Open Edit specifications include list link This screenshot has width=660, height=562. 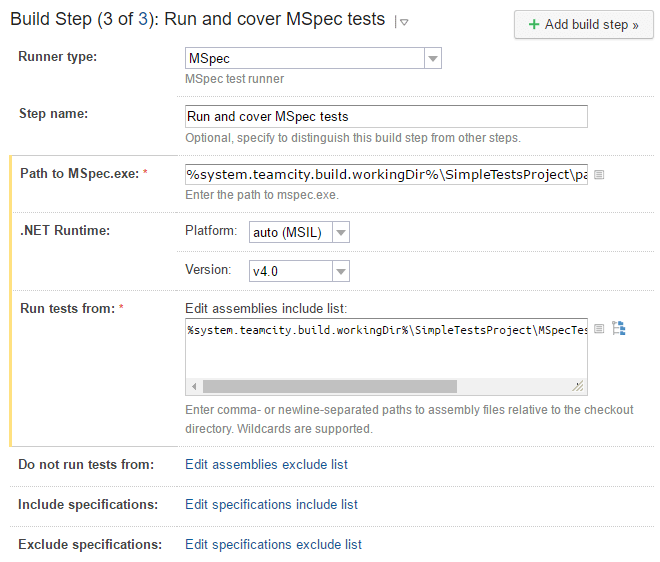[x=271, y=504]
